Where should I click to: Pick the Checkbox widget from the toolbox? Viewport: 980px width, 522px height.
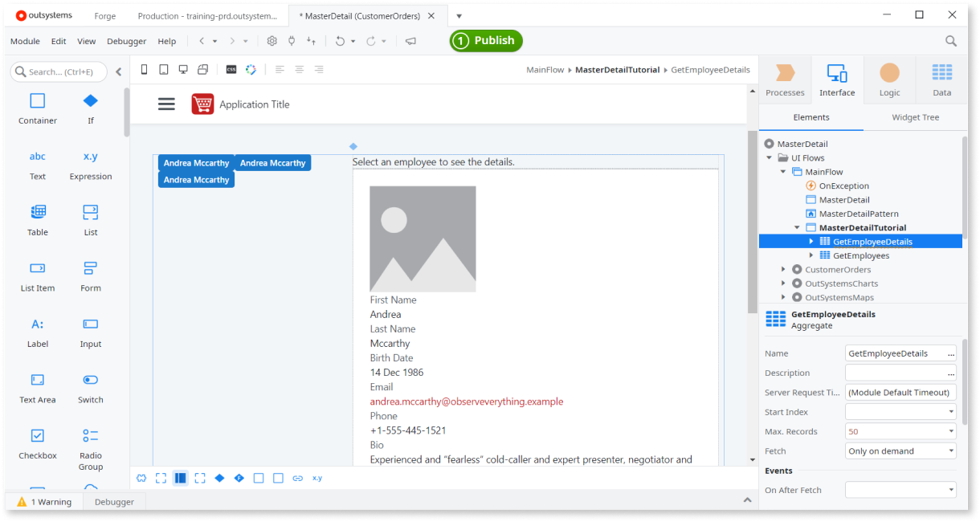[x=38, y=442]
